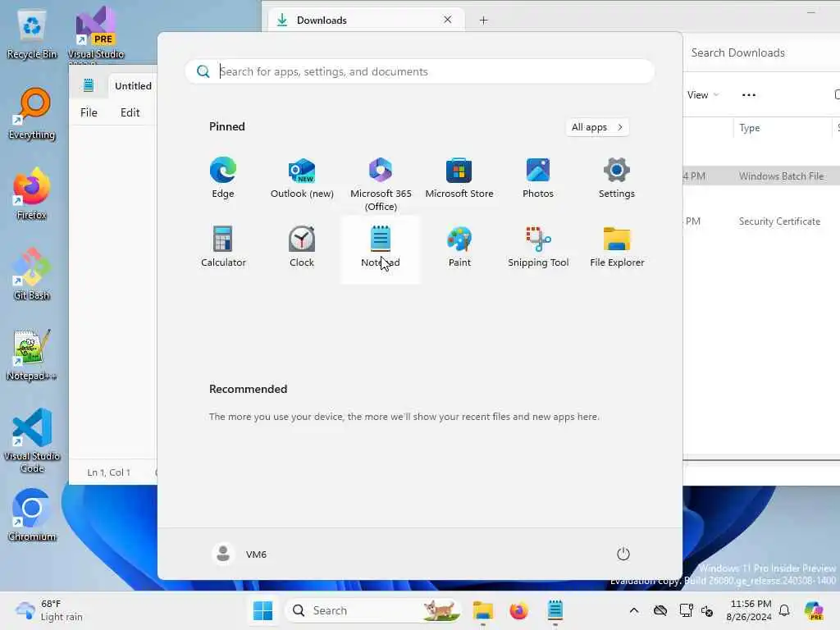The width and height of the screenshot is (840, 630).
Task: Open clock and date 11:56 PM
Action: pos(750,610)
